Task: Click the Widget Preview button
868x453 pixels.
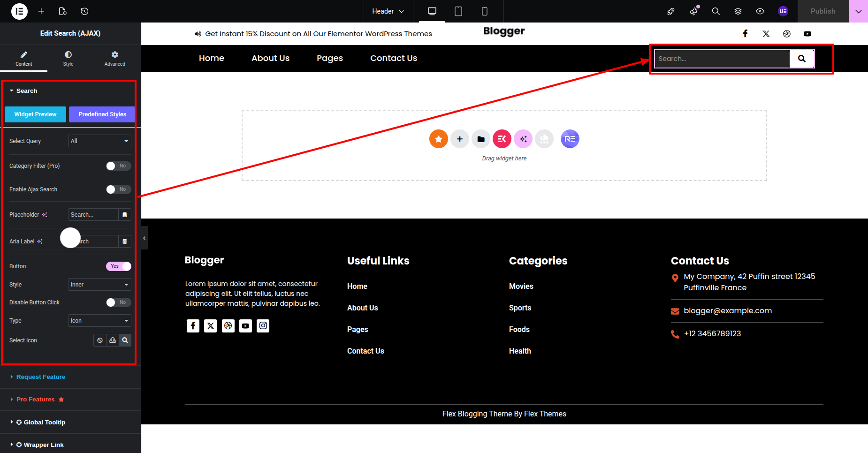Action: pos(35,114)
